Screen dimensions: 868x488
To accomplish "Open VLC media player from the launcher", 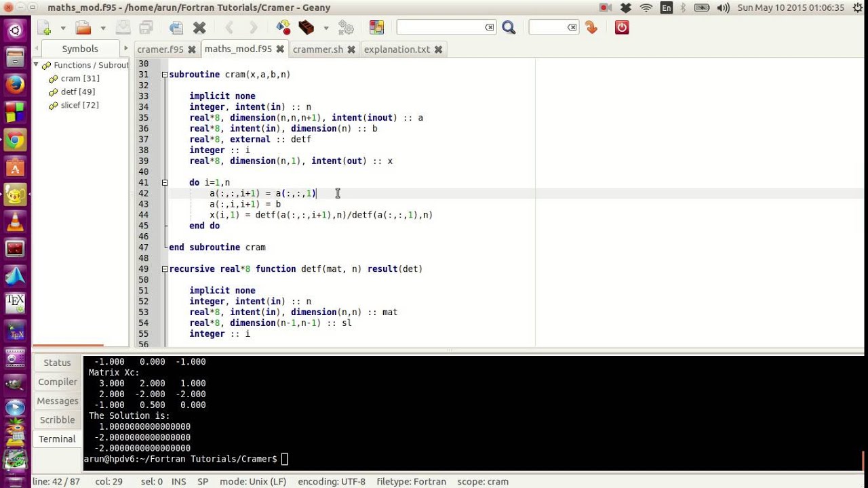I will (15, 222).
